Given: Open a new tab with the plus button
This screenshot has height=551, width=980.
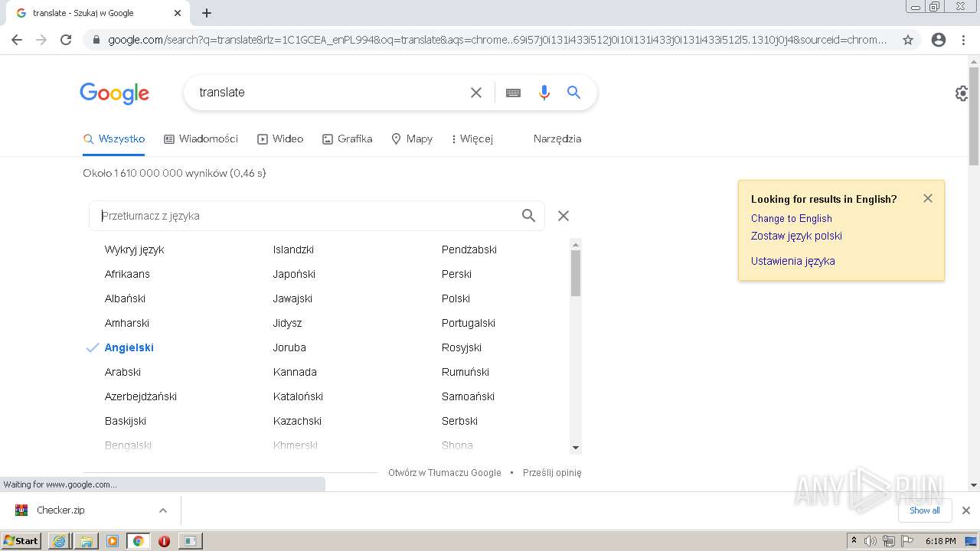Looking at the screenshot, I should click(x=207, y=13).
